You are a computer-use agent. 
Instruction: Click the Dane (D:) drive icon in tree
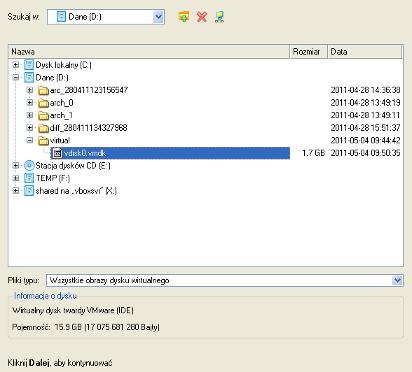point(29,77)
